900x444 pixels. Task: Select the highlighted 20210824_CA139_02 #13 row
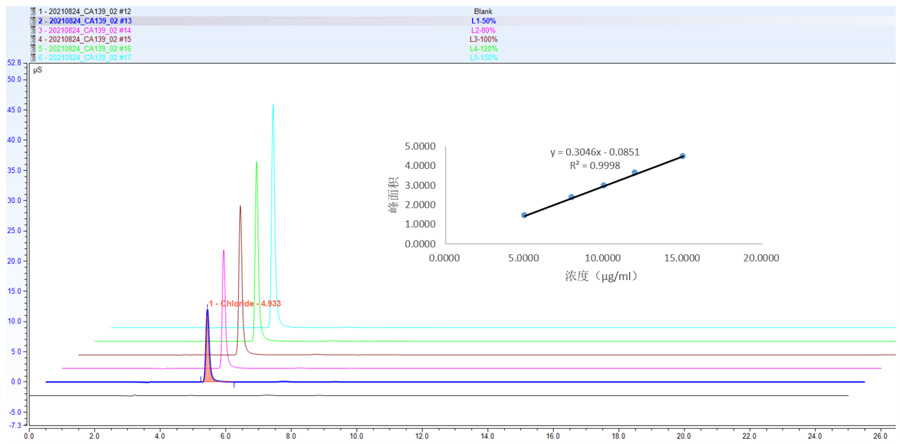pyautogui.click(x=85, y=20)
